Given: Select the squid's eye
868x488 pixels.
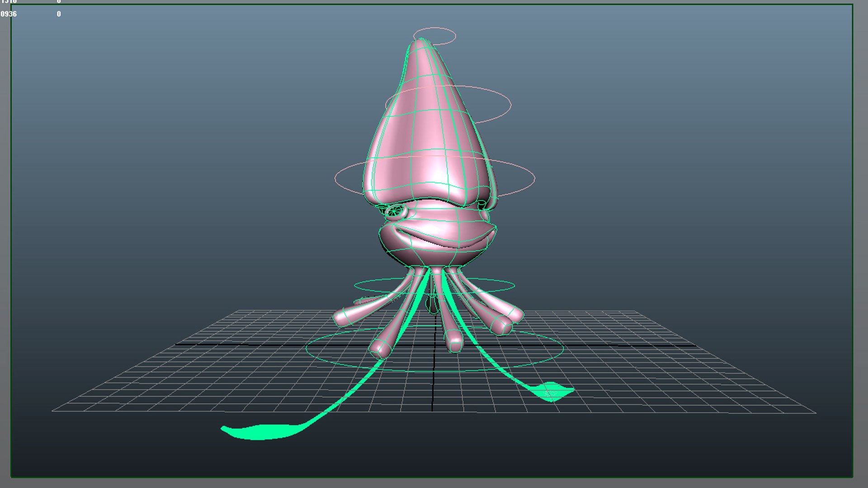Looking at the screenshot, I should click(x=396, y=211).
